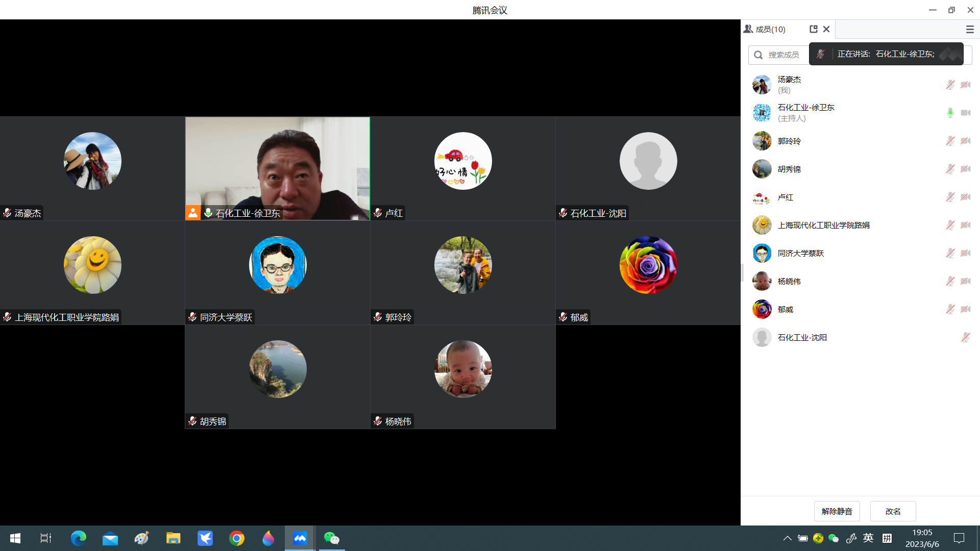
Task: Toggle microphone for 汤豪杰 in members list
Action: (950, 85)
